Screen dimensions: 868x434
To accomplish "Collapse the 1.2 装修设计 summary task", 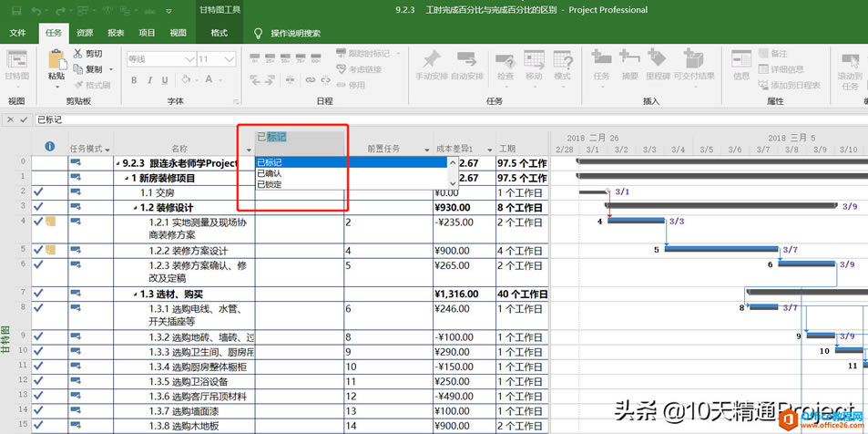I will pyautogui.click(x=135, y=207).
